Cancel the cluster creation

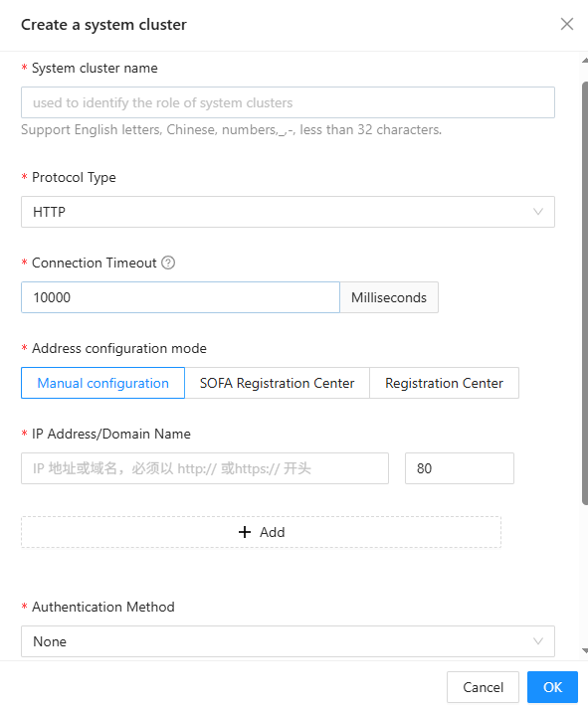click(x=483, y=687)
